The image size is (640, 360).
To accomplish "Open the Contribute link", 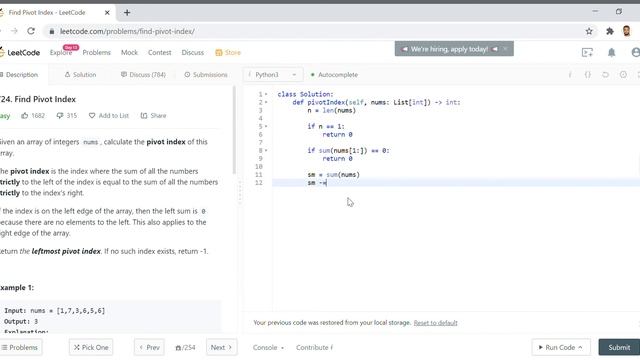I will point(314,347).
